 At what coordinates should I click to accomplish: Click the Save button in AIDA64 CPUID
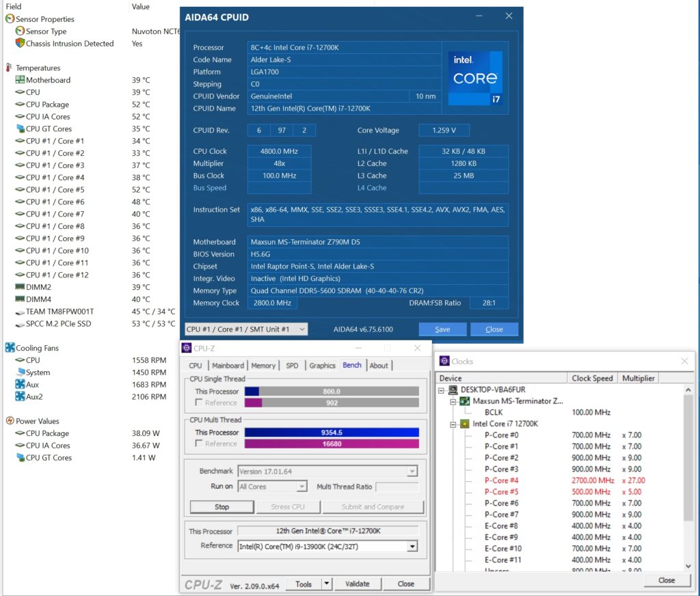442,329
